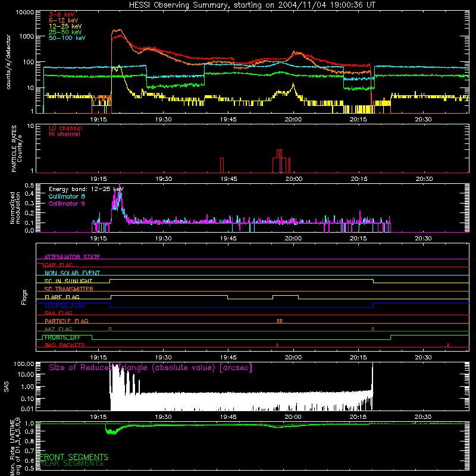Select the REAR SEGMENTS legend entry

pos(71,464)
